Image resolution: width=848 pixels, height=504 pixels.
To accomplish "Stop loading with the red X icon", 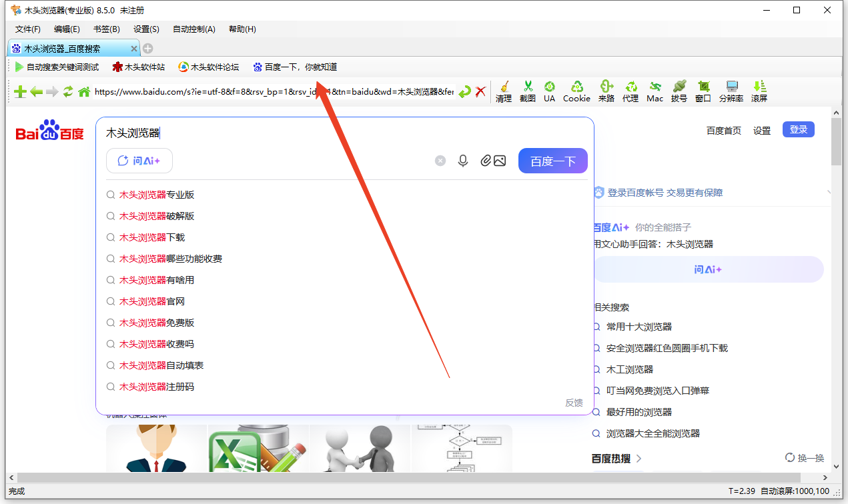I will pos(480,92).
